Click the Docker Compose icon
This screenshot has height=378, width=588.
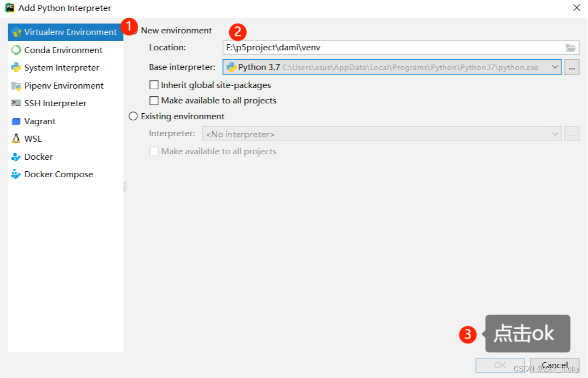pos(16,175)
